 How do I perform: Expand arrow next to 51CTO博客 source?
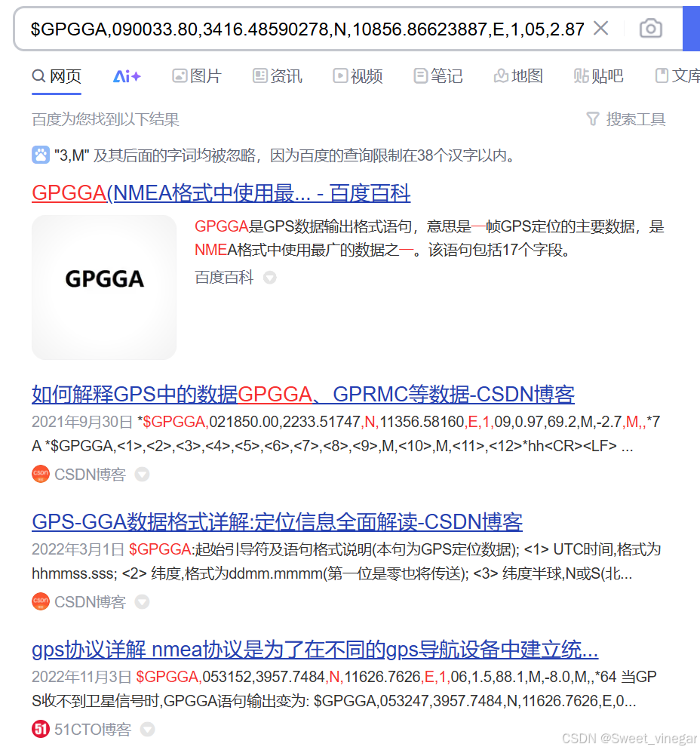point(147,730)
